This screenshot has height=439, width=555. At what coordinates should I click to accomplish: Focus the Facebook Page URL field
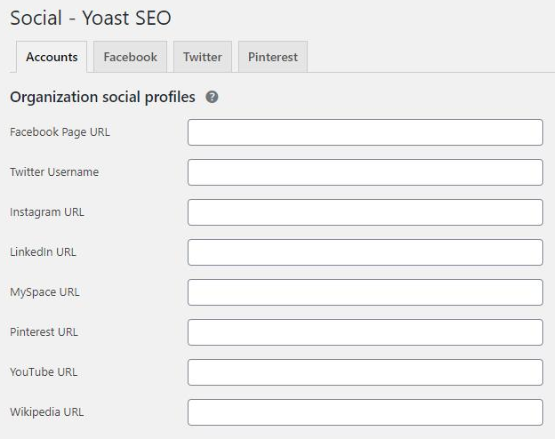(x=365, y=132)
